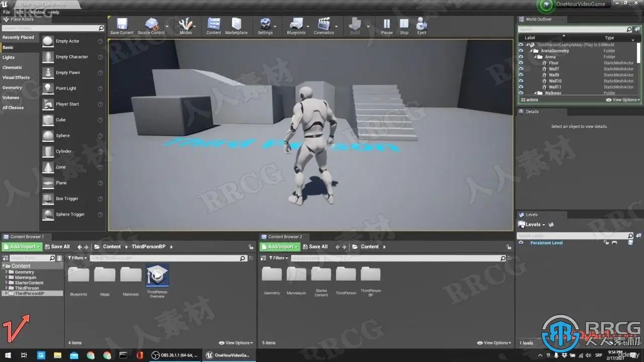This screenshot has width=644, height=362.
Task: Select Empty Character in Place Actors
Action: (x=73, y=57)
